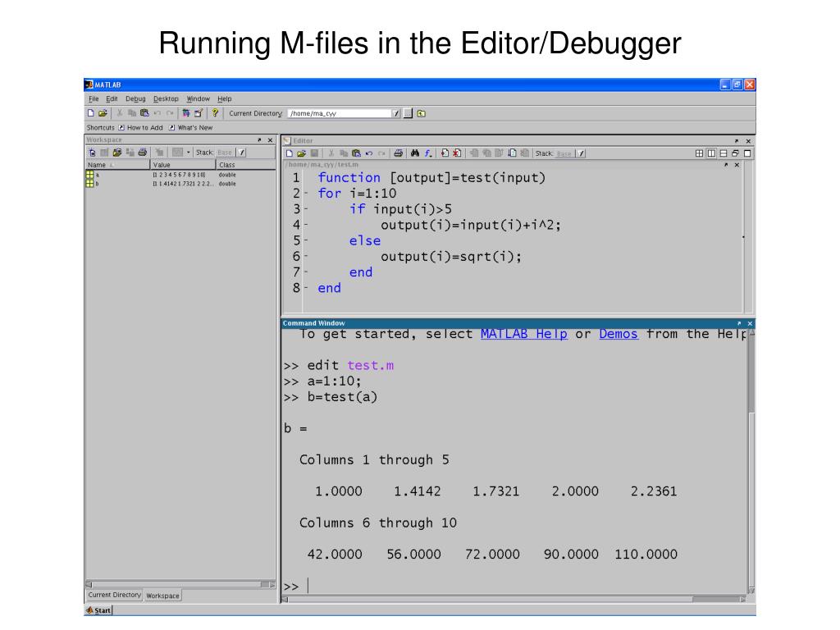Expand the Current Directory dropdown arrow
Viewport: 840px width, 630px height.
tap(396, 113)
